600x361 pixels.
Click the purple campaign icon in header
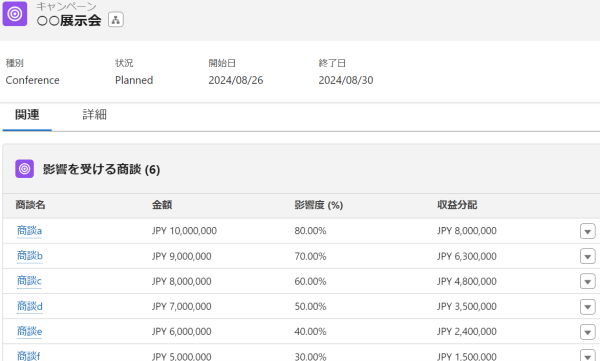point(15,14)
